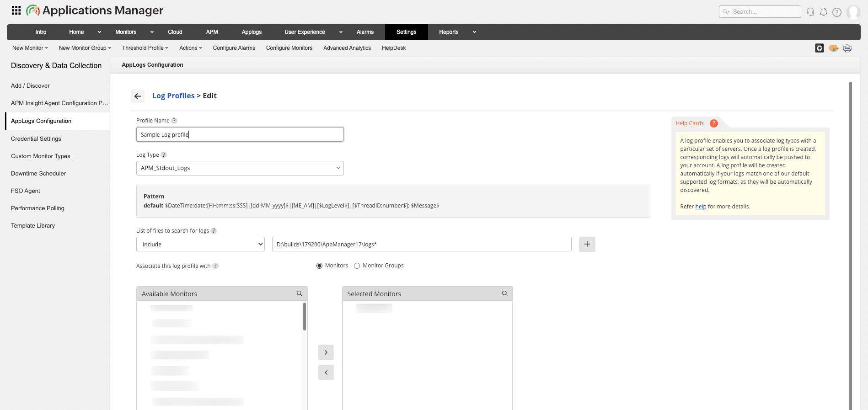The height and width of the screenshot is (410, 868).
Task: Open the user profile avatar
Action: tap(853, 12)
